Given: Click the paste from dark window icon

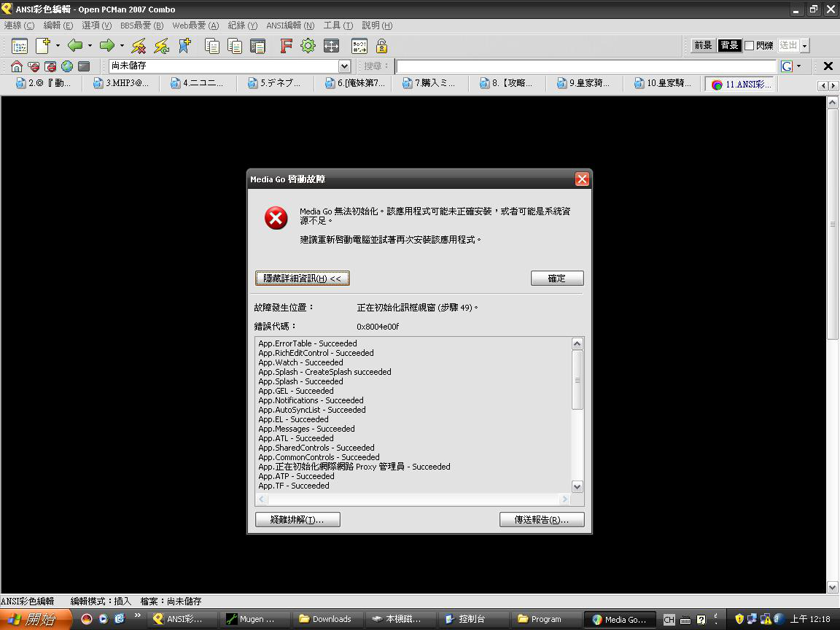Looking at the screenshot, I should [257, 46].
